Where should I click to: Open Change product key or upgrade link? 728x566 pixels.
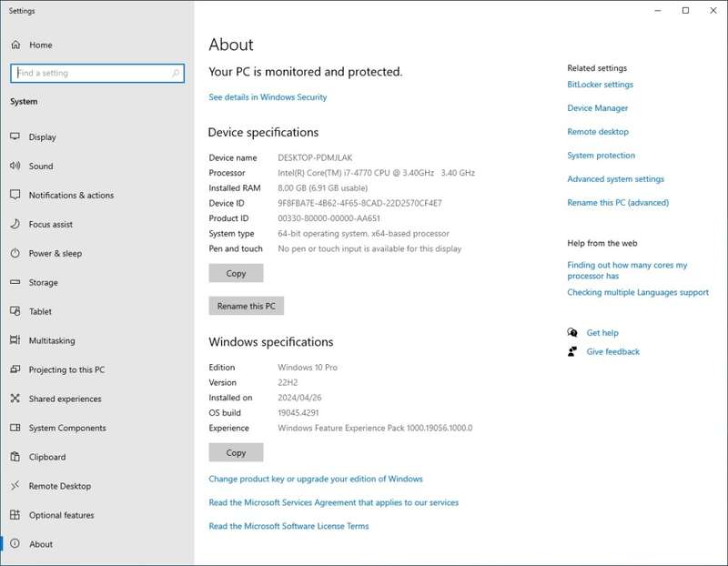316,479
